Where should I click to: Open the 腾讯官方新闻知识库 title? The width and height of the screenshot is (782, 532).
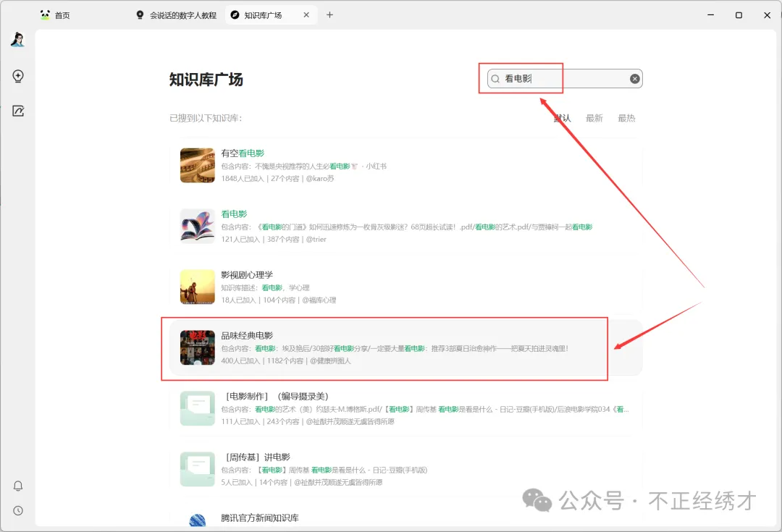260,518
